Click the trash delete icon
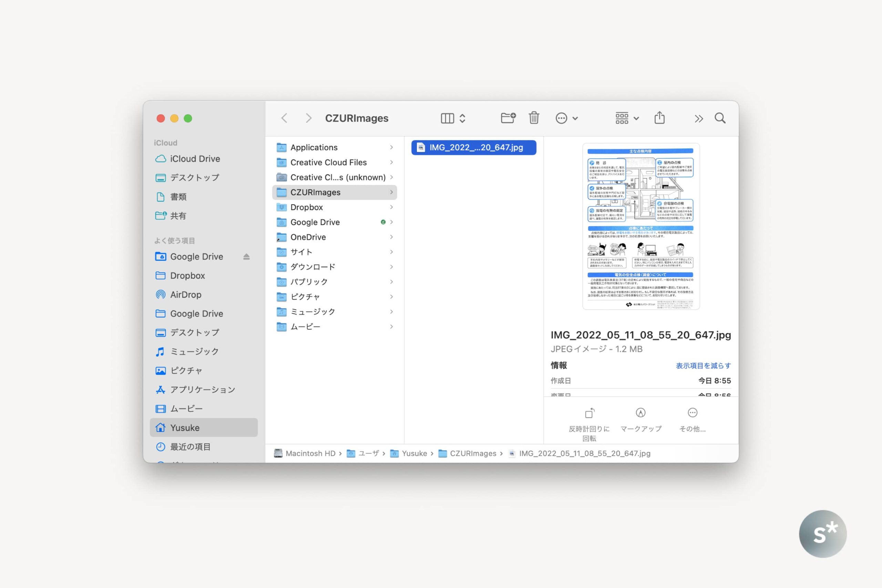The width and height of the screenshot is (882, 588). (534, 118)
